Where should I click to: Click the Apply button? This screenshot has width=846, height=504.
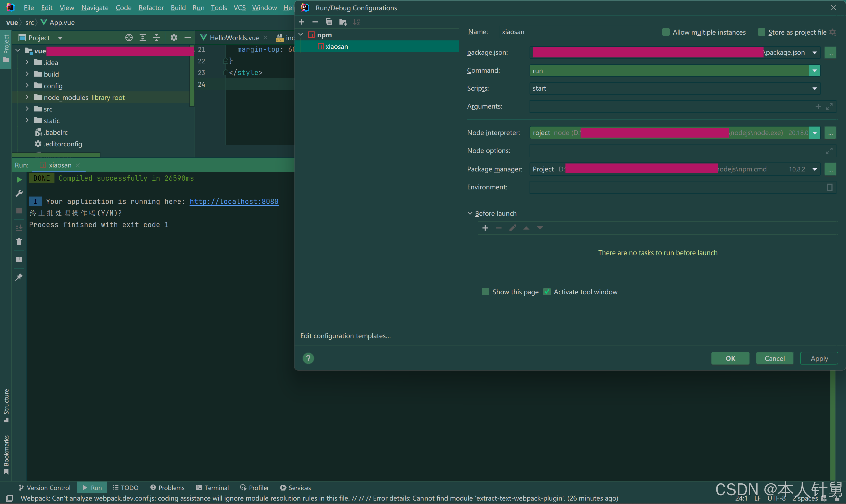(819, 358)
